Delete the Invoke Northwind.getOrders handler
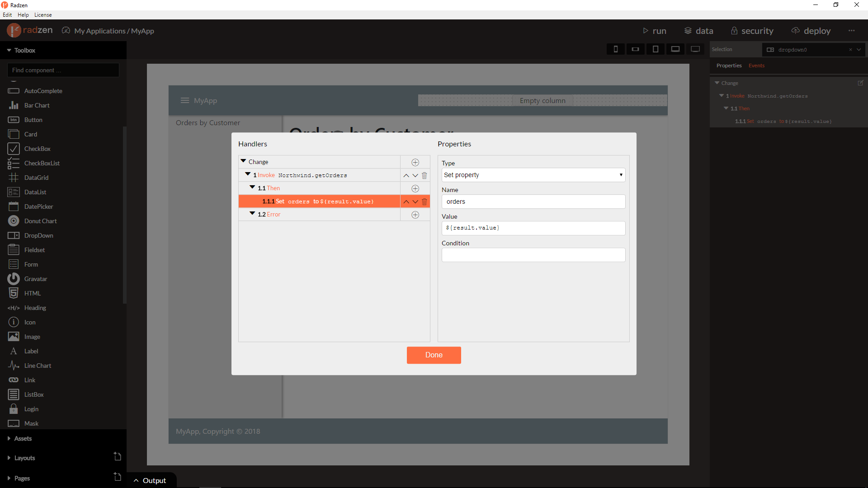 coord(424,175)
